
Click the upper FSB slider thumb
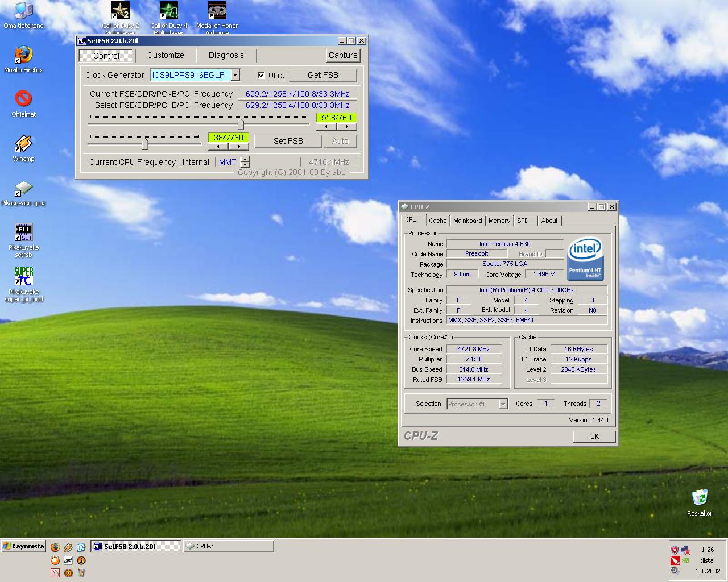(241, 124)
